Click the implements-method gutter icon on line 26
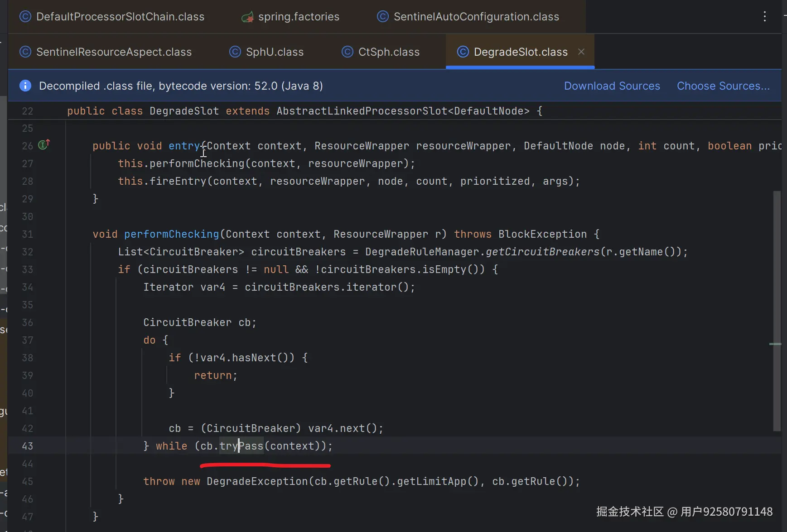The image size is (787, 532). (x=44, y=145)
